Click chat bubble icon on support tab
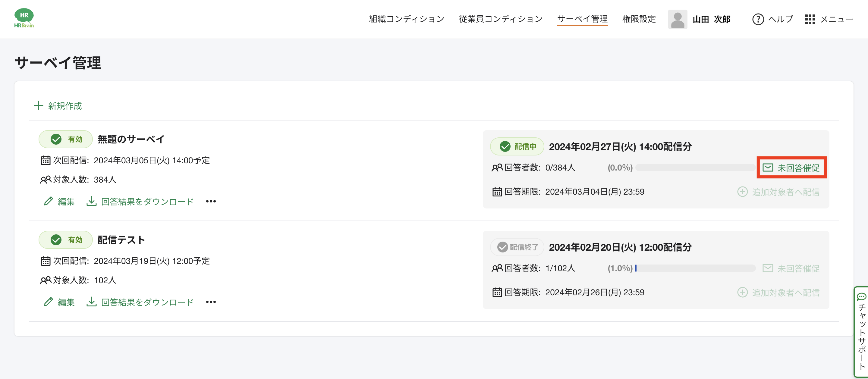868x379 pixels. pos(862,297)
